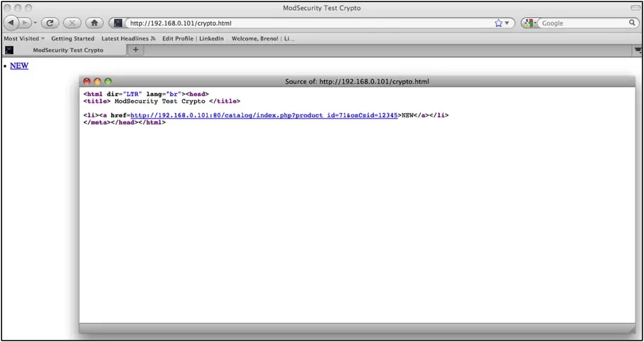Open the back/forward history dropdown arrow

(36, 23)
